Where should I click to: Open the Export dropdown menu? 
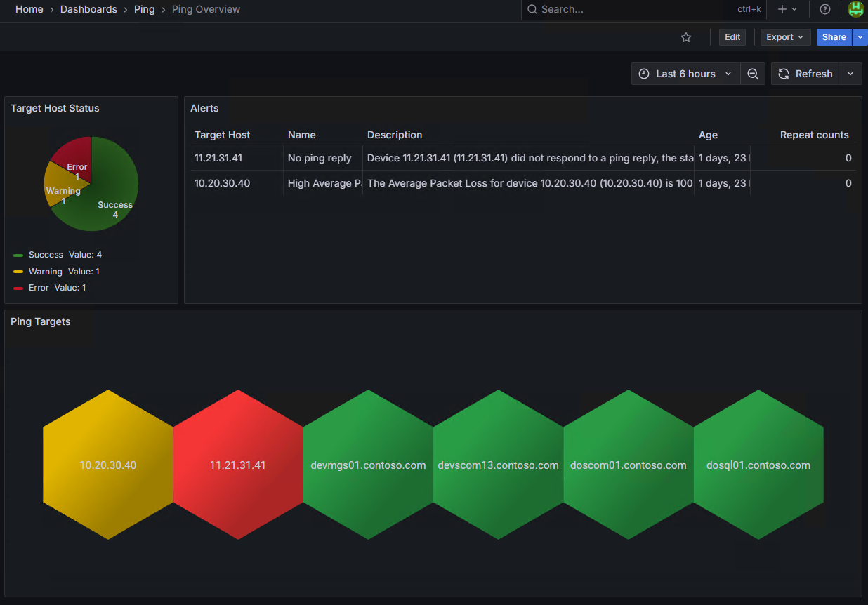(x=785, y=37)
